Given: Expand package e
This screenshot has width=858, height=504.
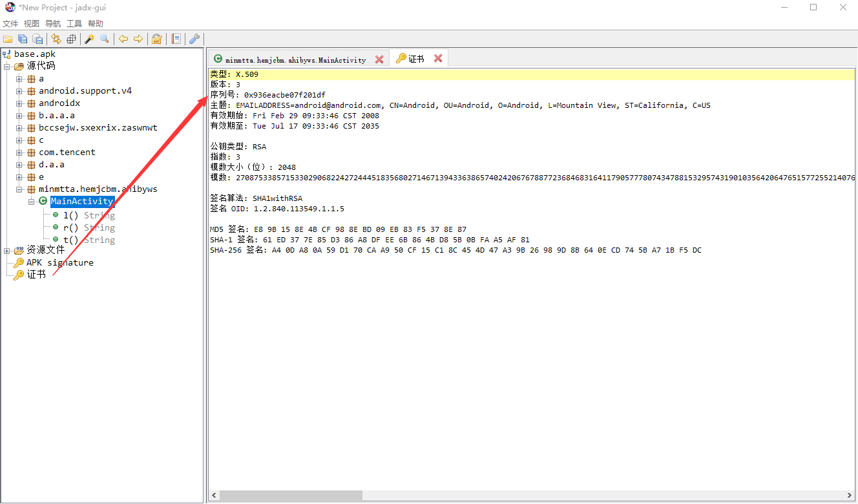Looking at the screenshot, I should (19, 177).
